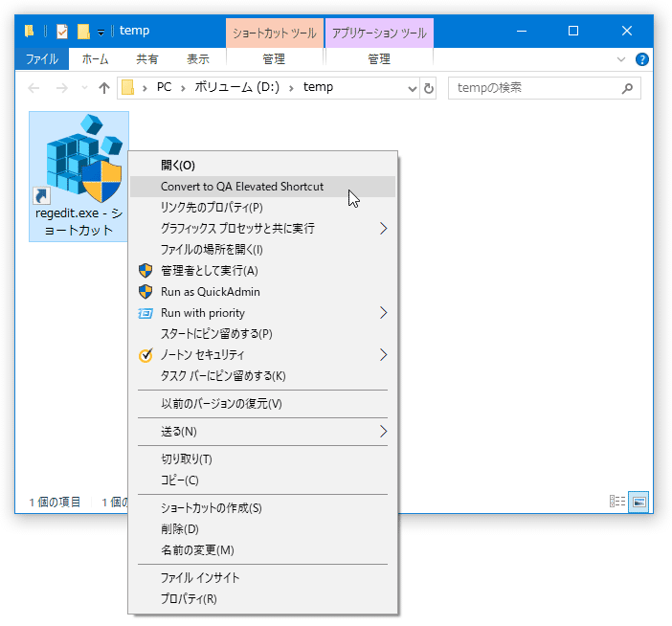This screenshot has height=626, width=672.
Task: Click the regedit.exe shortcut file icon
Action: tap(78, 176)
